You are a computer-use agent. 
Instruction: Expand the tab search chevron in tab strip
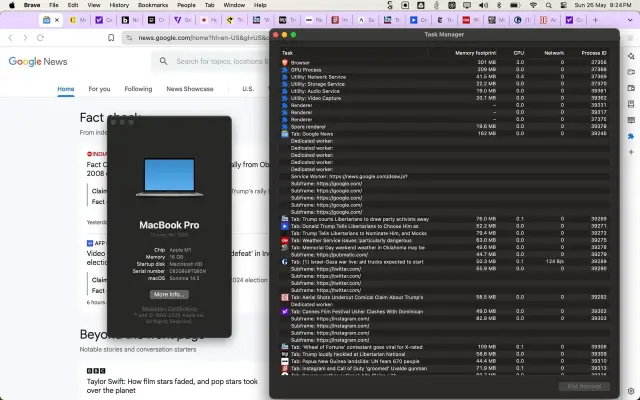[630, 20]
